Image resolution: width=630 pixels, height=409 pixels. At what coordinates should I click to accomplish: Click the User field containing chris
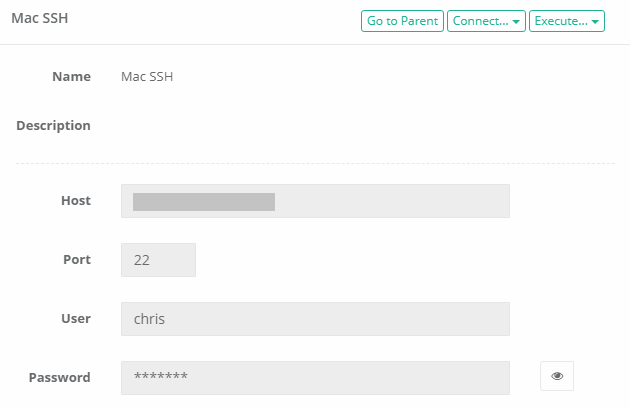[315, 319]
